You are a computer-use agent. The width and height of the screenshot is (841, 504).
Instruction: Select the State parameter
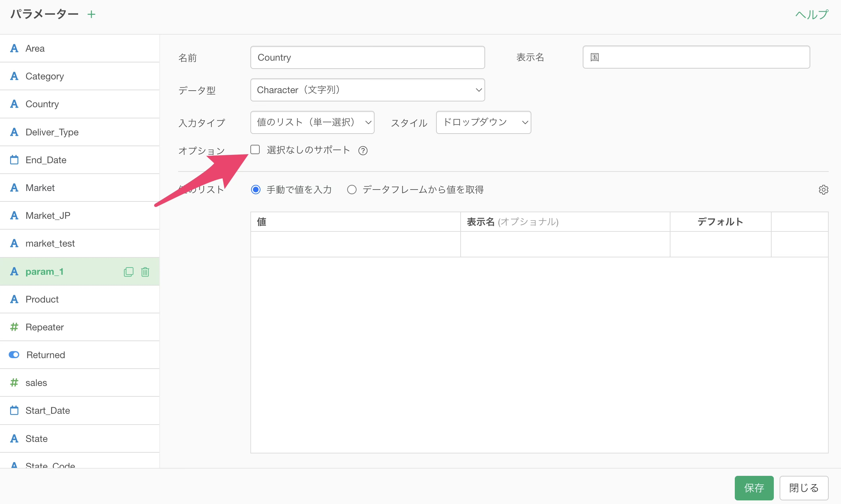(79, 439)
